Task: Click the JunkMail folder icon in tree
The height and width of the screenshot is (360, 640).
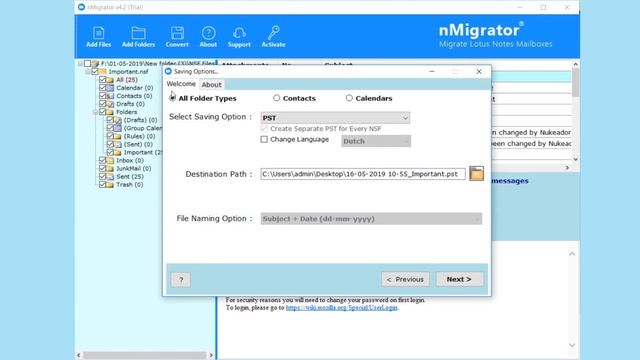Action: 110,169
